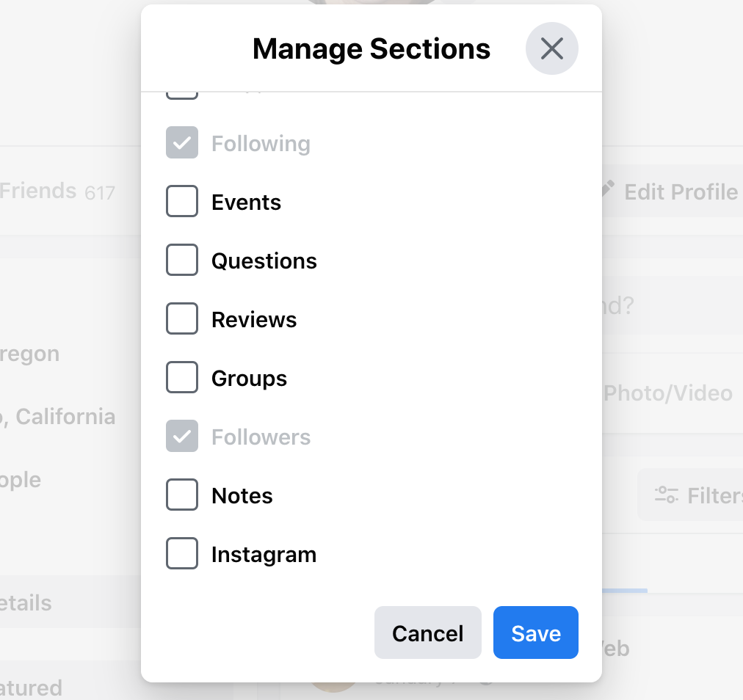Close the Manage Sections dialog

551,48
